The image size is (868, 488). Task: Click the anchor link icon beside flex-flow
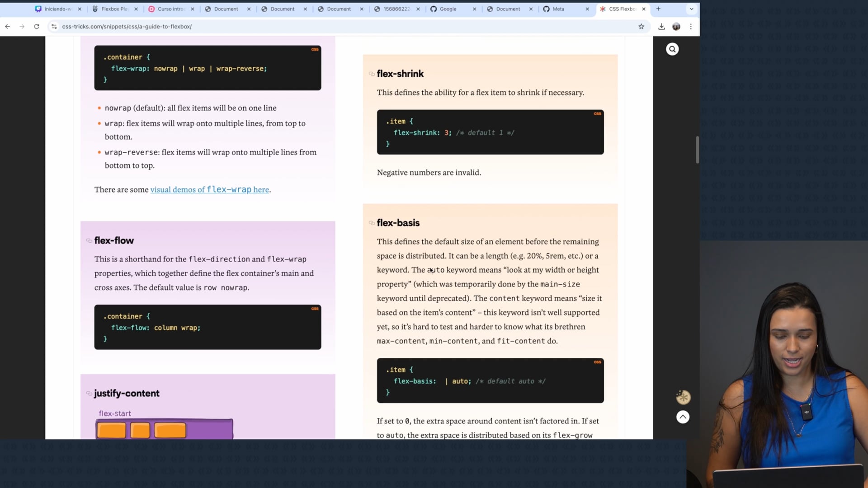(89, 240)
